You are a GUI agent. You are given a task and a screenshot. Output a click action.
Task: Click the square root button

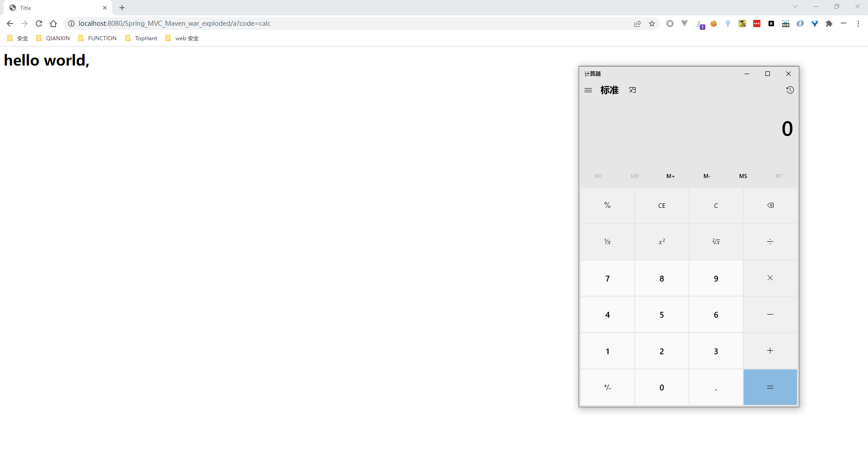(x=716, y=242)
